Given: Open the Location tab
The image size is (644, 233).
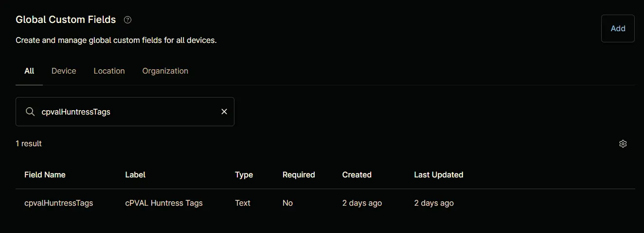Looking at the screenshot, I should coord(109,71).
